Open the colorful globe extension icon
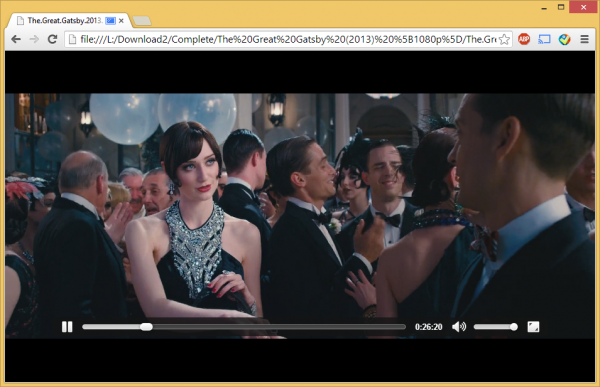The height and width of the screenshot is (387, 600). (564, 39)
